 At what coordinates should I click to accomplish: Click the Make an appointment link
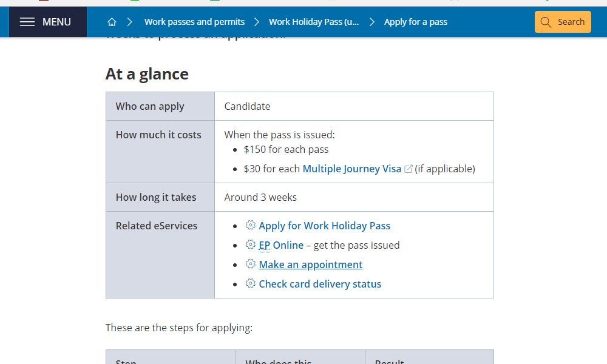(x=311, y=265)
